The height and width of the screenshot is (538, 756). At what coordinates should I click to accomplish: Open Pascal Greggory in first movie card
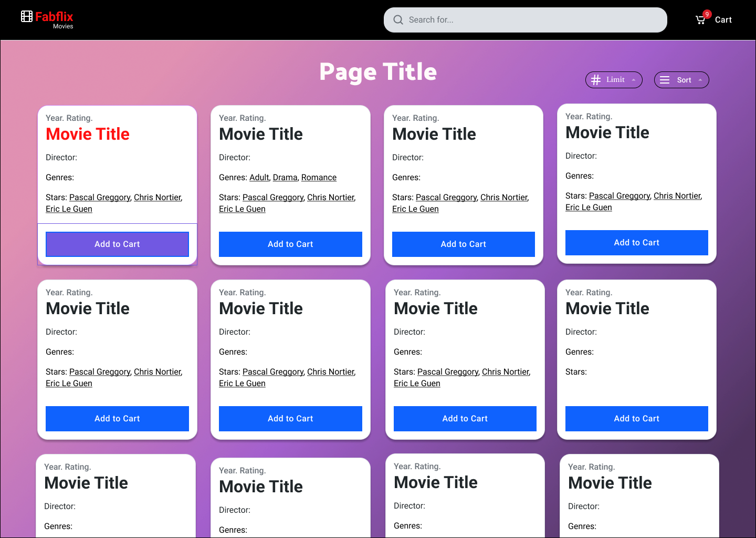pos(100,198)
